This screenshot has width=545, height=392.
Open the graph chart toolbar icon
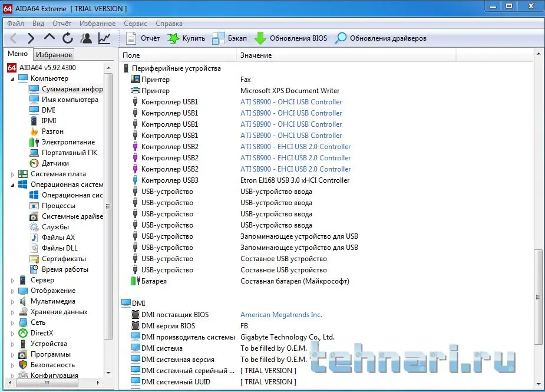[x=104, y=38]
